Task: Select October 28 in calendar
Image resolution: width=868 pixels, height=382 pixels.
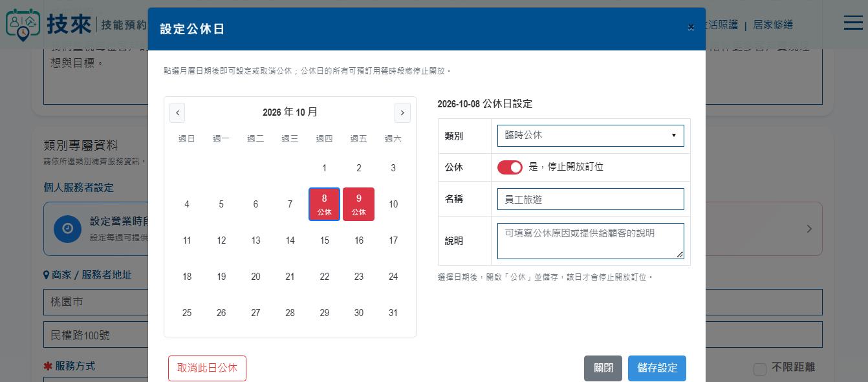Action: pyautogui.click(x=290, y=313)
